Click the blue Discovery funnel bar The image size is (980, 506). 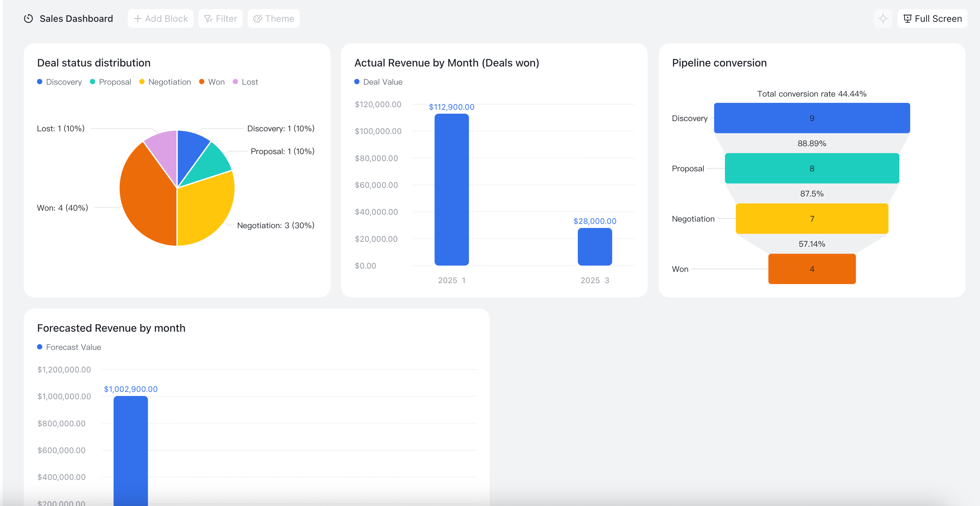pyautogui.click(x=812, y=118)
